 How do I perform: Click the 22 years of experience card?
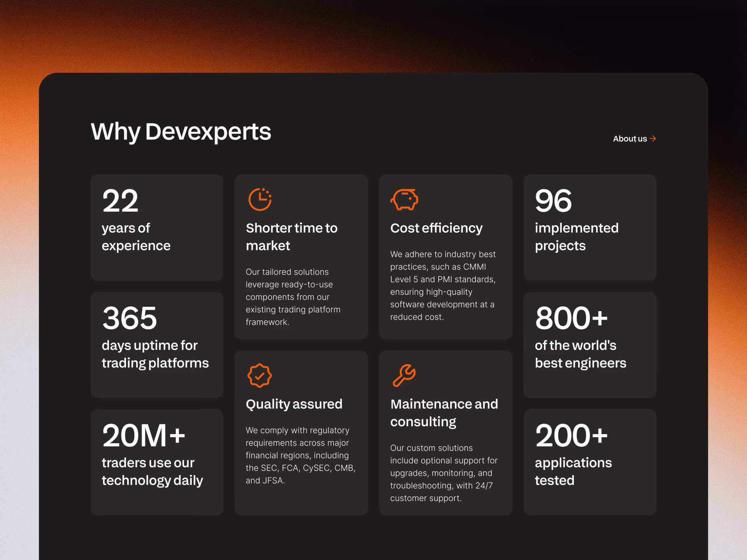point(157,227)
